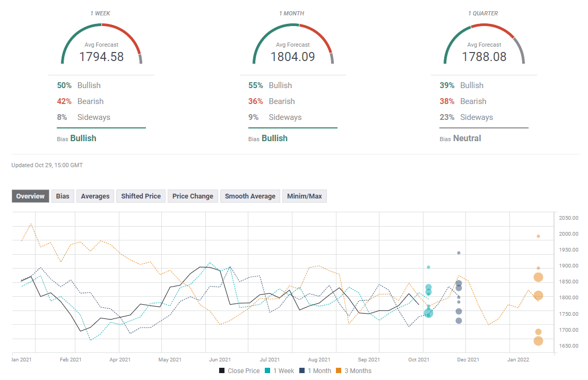Switch to the Price Change tab
The width and height of the screenshot is (588, 380).
click(193, 196)
